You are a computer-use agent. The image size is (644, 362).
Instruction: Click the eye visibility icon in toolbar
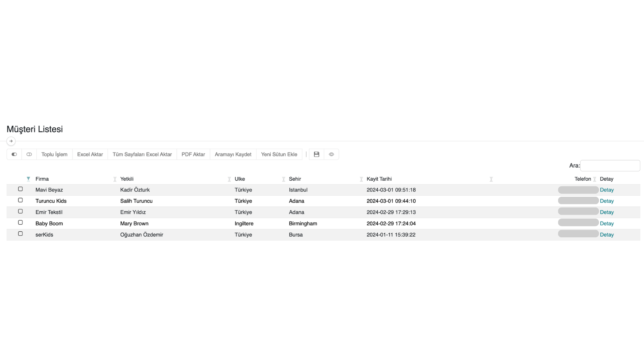331,154
